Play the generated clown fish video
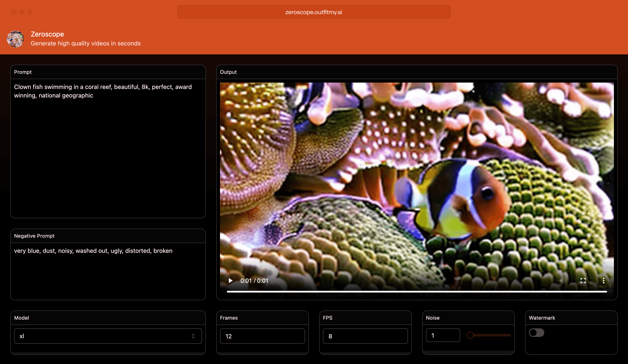This screenshot has width=628, height=364. [230, 281]
